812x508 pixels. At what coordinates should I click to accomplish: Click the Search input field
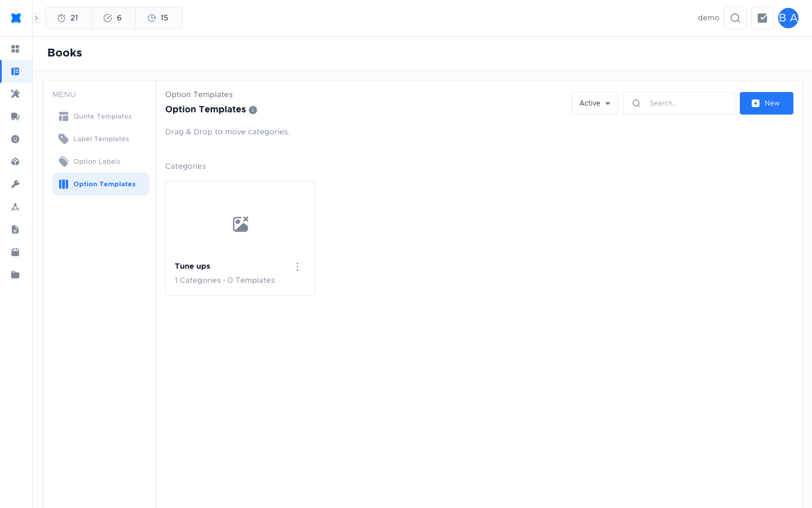[x=679, y=103]
